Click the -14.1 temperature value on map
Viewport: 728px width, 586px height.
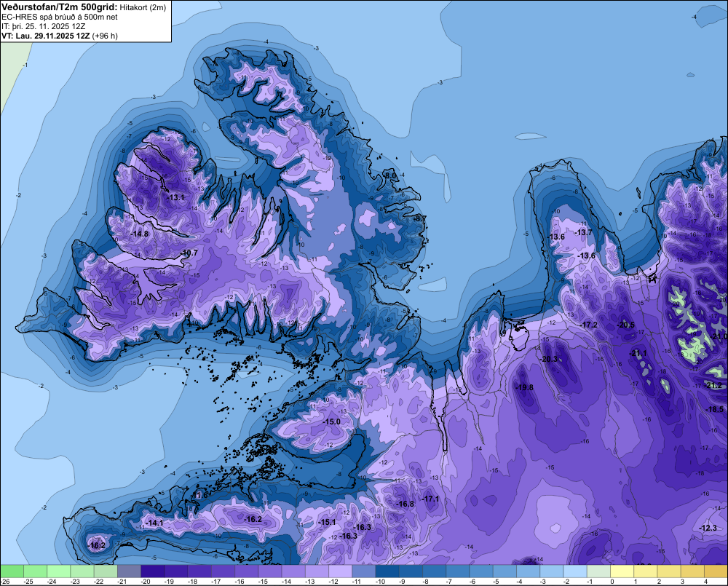(x=154, y=523)
